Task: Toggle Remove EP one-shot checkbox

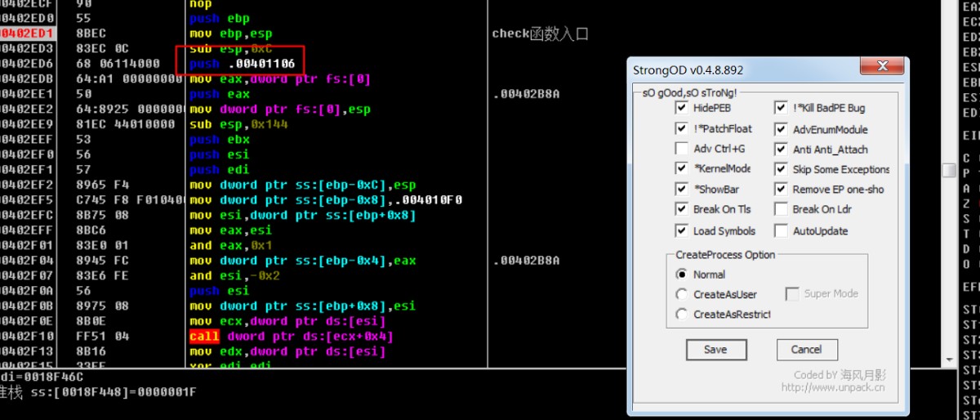Action: click(781, 189)
